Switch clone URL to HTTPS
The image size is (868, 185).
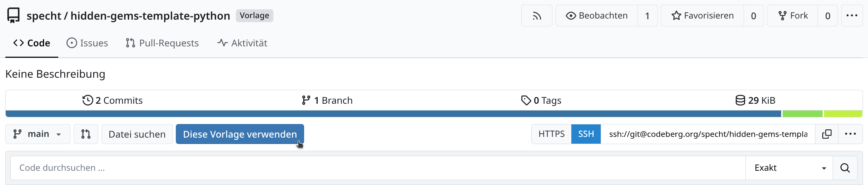(x=551, y=134)
